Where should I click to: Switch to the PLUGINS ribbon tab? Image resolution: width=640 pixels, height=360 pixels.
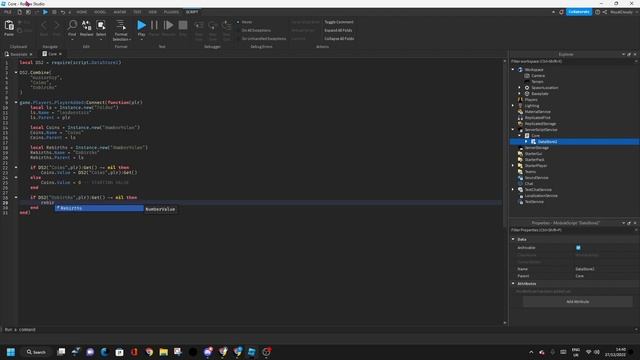click(x=171, y=12)
